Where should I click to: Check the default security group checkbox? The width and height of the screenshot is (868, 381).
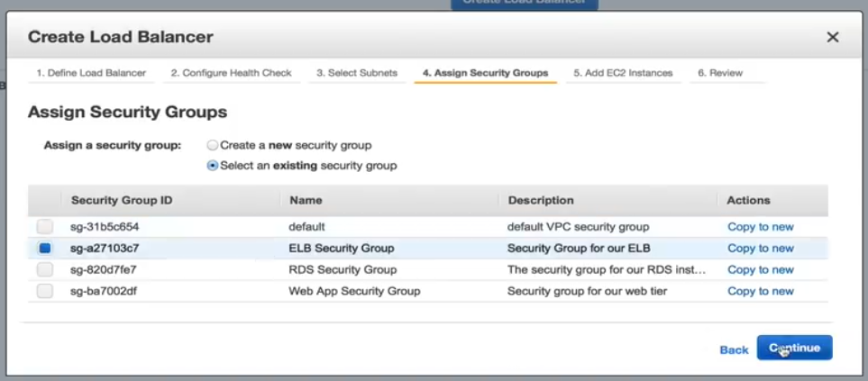(45, 227)
